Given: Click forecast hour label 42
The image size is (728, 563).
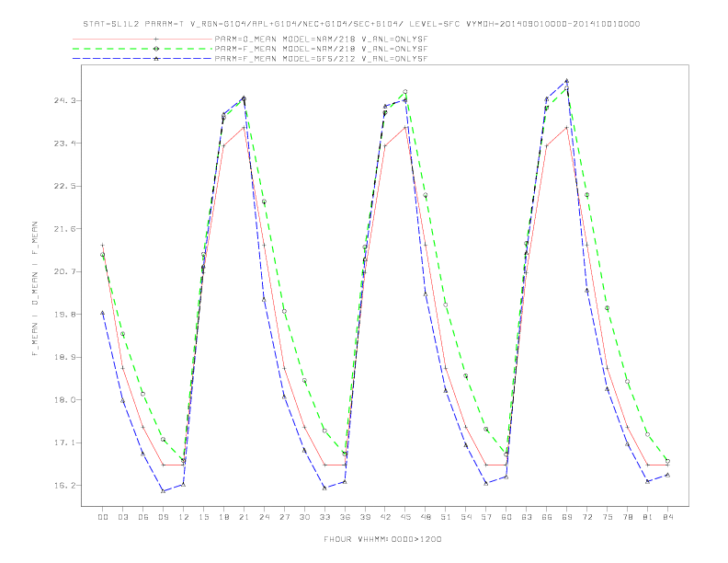Looking at the screenshot, I should [385, 517].
